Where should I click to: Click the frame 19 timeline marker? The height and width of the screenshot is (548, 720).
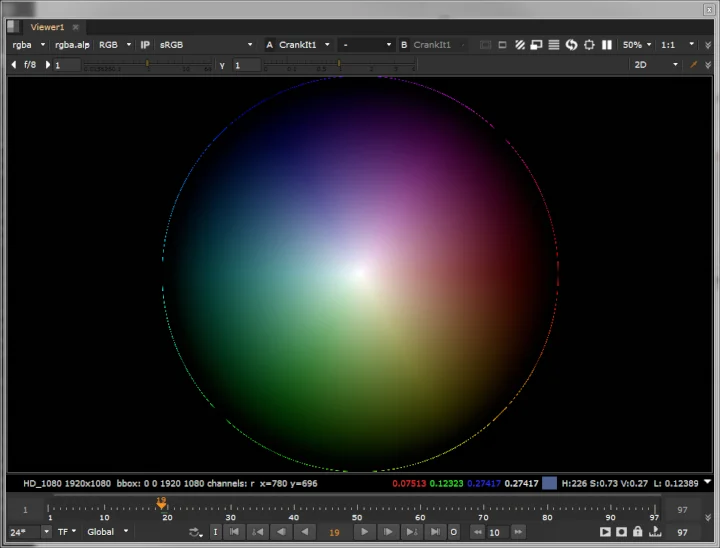click(x=161, y=503)
